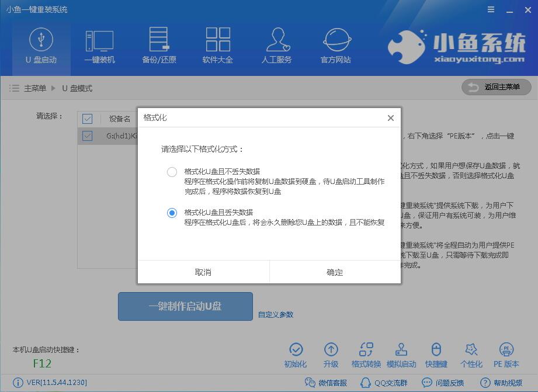Viewport: 538px width, 392px height.
Task: Confirm formatting with the 确定 button
Action: tap(335, 272)
